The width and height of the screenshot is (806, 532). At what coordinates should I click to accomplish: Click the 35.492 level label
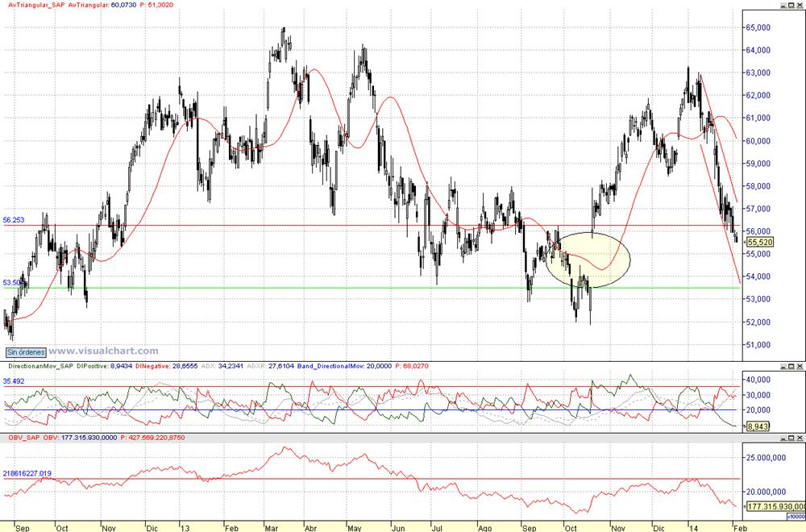click(14, 381)
